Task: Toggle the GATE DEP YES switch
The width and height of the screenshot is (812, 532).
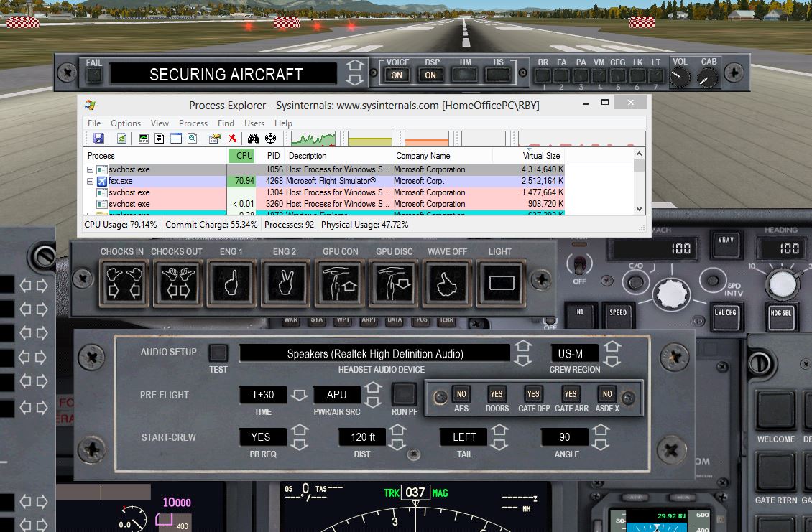Action: pos(533,394)
